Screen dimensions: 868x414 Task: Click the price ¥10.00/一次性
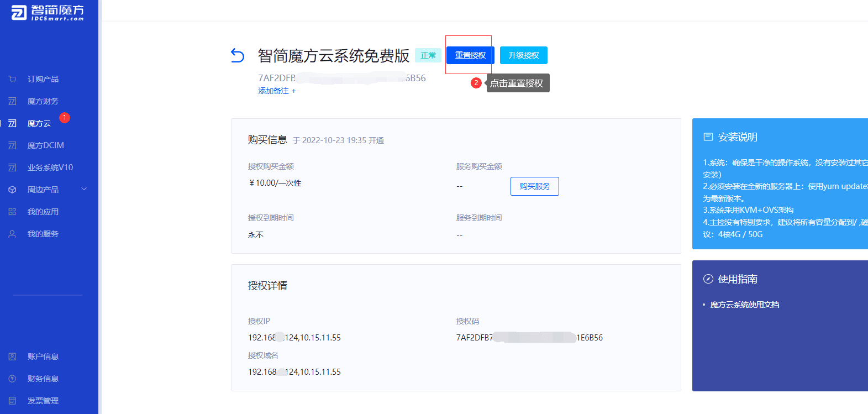(275, 183)
